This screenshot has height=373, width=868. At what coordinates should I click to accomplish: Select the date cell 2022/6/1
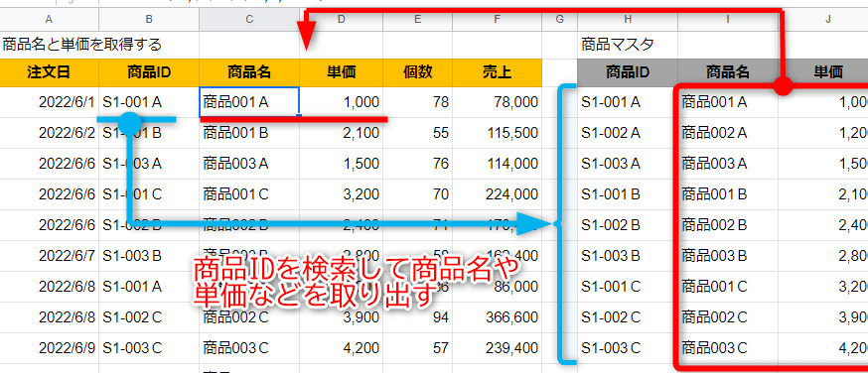[x=50, y=101]
